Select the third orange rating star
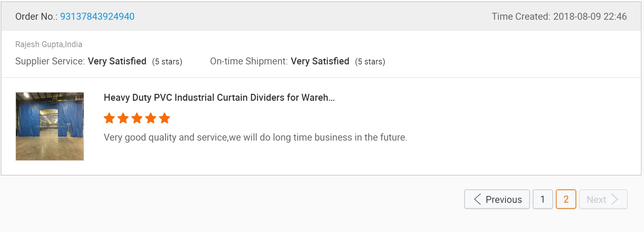The width and height of the screenshot is (644, 232). pos(137,118)
